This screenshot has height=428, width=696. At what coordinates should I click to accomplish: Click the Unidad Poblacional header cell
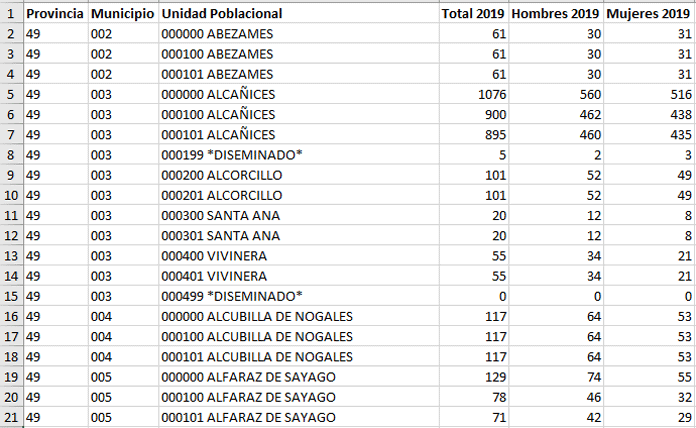299,13
